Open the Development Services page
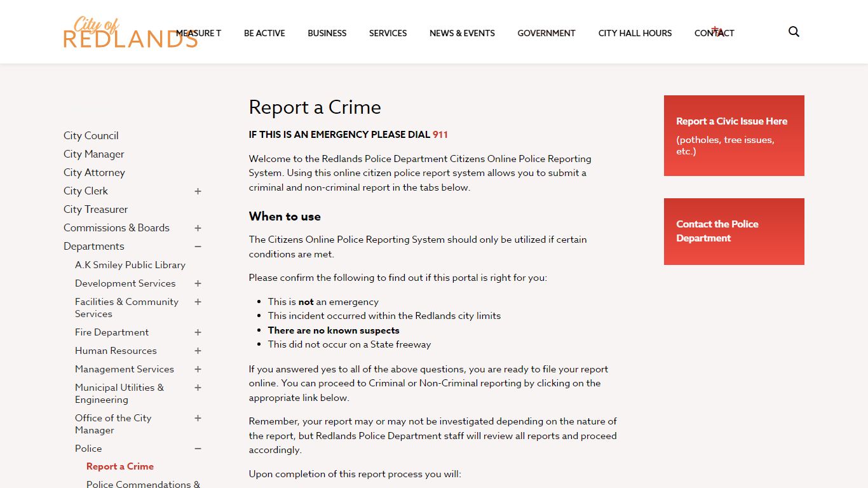 click(x=125, y=283)
